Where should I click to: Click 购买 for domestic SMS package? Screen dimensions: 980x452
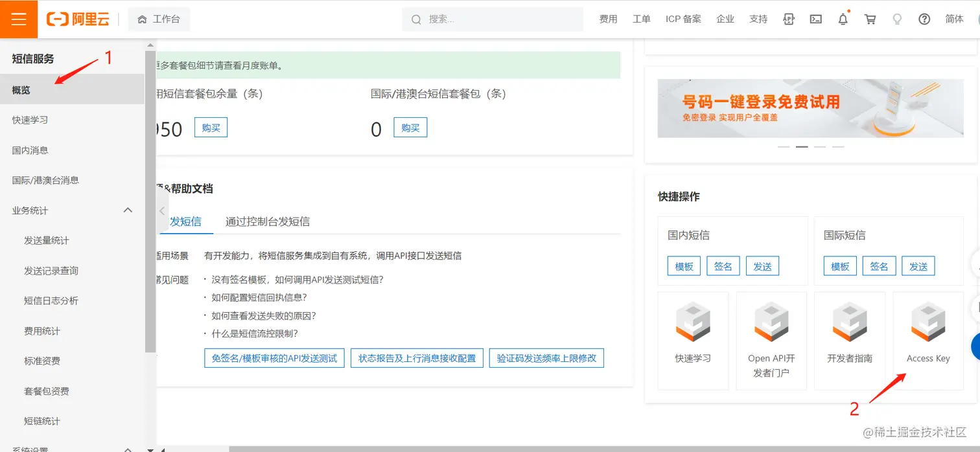pos(211,128)
